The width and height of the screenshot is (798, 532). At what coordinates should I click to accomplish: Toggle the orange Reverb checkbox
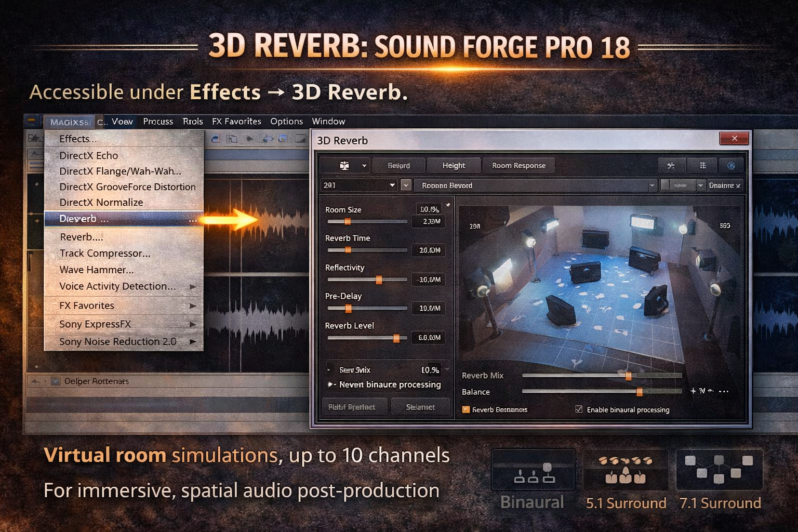coord(466,409)
